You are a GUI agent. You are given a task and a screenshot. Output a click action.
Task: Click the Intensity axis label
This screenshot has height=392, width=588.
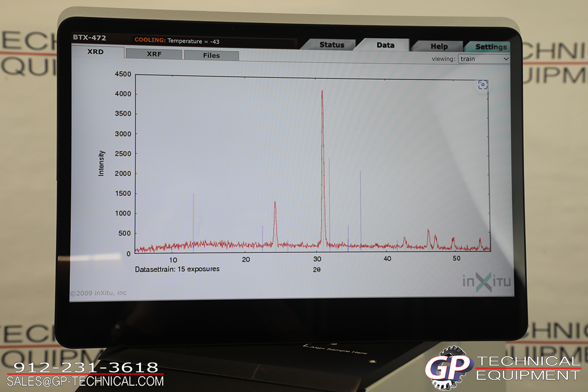101,163
